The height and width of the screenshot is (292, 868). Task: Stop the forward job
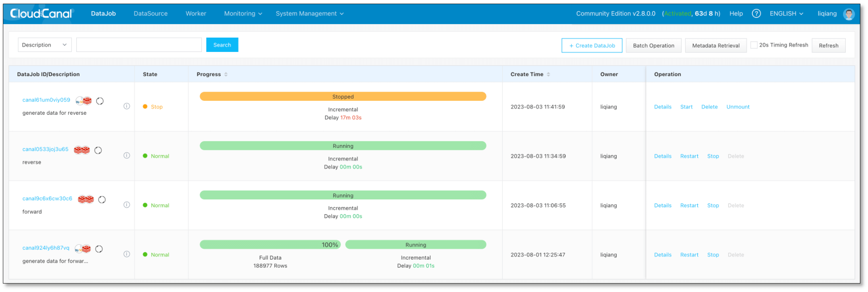(x=713, y=206)
